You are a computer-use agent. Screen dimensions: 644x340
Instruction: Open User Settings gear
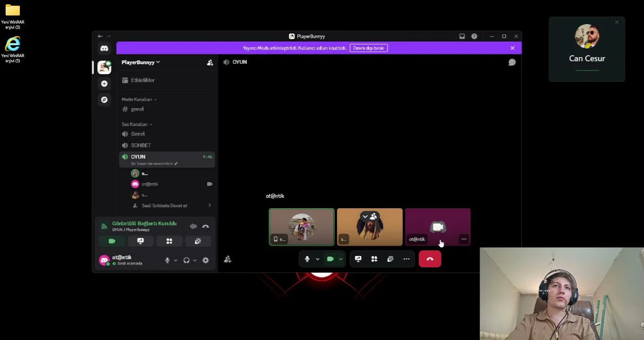coord(206,260)
